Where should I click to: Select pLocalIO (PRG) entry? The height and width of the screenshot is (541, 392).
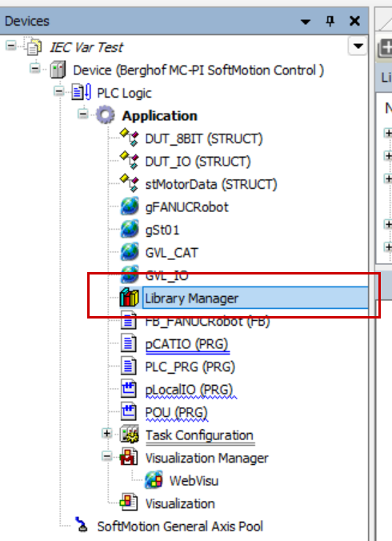click(x=189, y=390)
